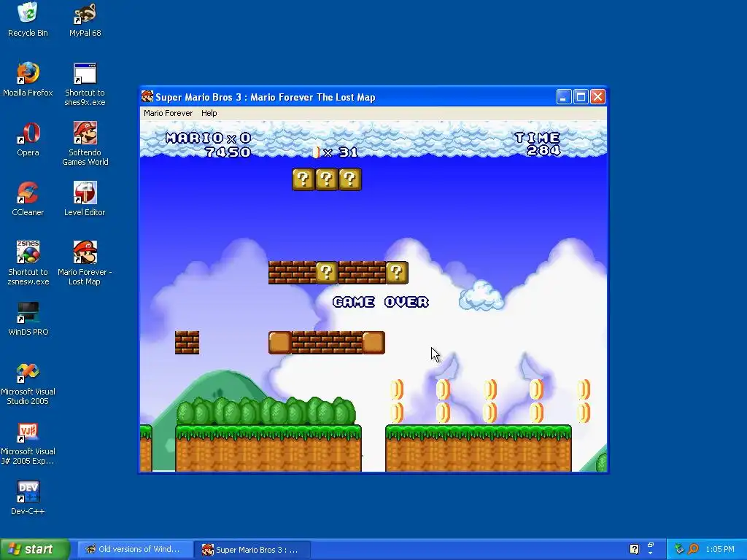This screenshot has height=560, width=747.
Task: Select the Shortcut to zsnesw.exe icon
Action: tap(28, 264)
